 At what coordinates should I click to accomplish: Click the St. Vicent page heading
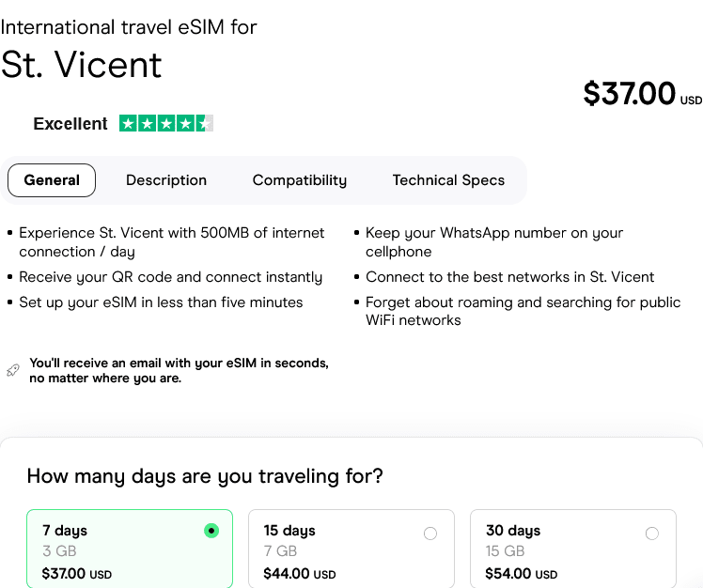[x=82, y=64]
